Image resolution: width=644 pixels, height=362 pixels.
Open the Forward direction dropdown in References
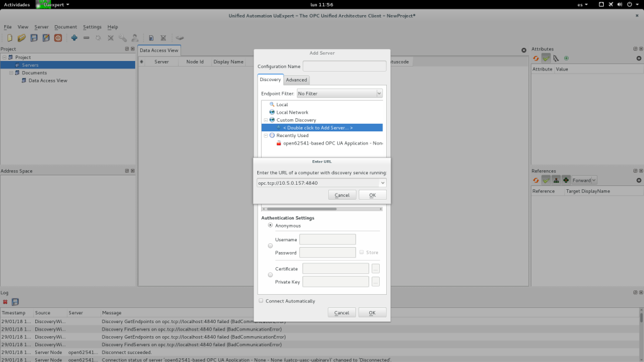(x=584, y=180)
